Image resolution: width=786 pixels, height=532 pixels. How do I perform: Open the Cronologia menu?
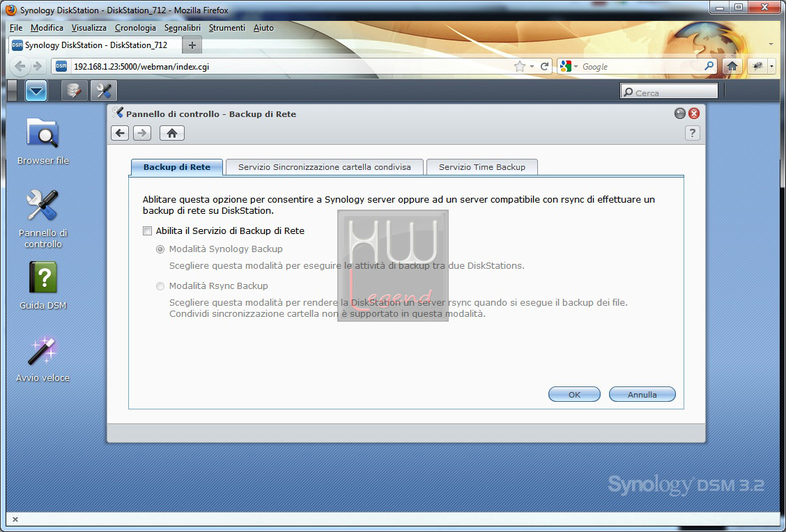click(135, 28)
